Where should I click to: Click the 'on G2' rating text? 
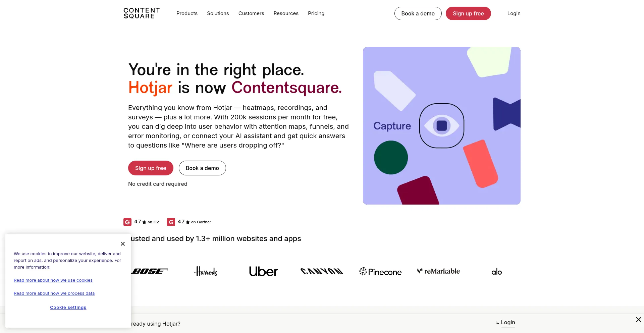153,222
